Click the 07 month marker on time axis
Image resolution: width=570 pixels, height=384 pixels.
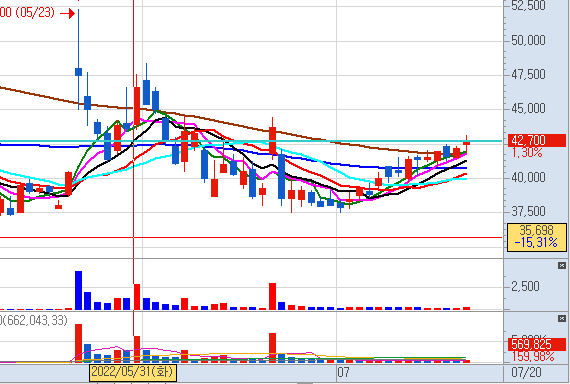(343, 372)
